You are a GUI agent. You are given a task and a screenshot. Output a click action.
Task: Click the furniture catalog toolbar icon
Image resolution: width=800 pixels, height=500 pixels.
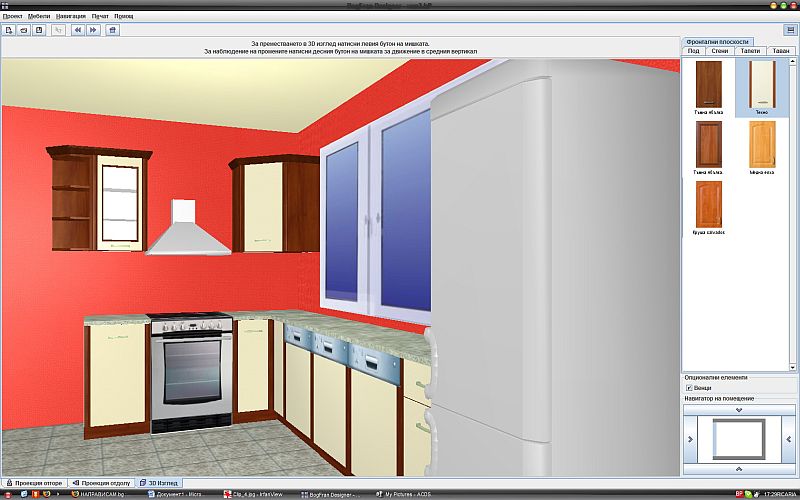(x=112, y=30)
